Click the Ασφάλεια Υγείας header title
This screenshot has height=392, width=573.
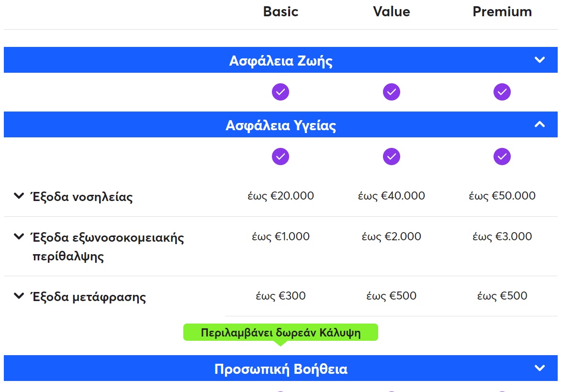tap(281, 125)
